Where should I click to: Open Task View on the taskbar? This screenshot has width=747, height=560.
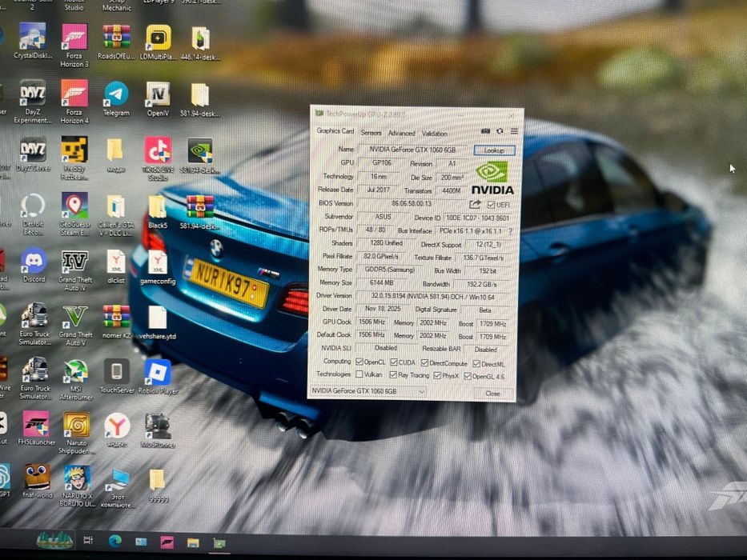[x=88, y=540]
